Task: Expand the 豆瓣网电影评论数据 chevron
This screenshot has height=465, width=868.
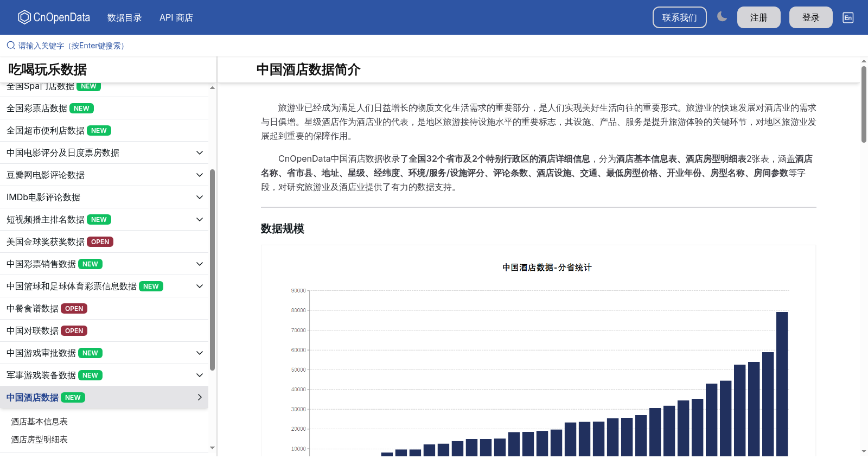Action: pos(200,175)
